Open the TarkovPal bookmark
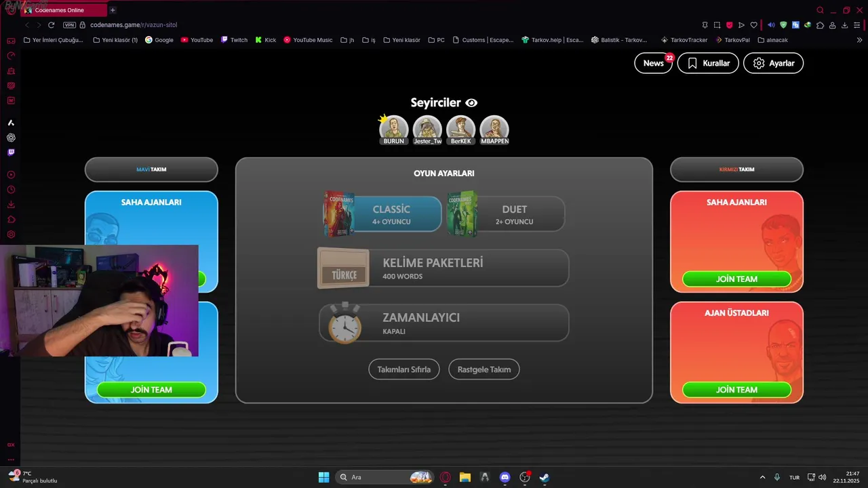868x488 pixels. (x=732, y=40)
